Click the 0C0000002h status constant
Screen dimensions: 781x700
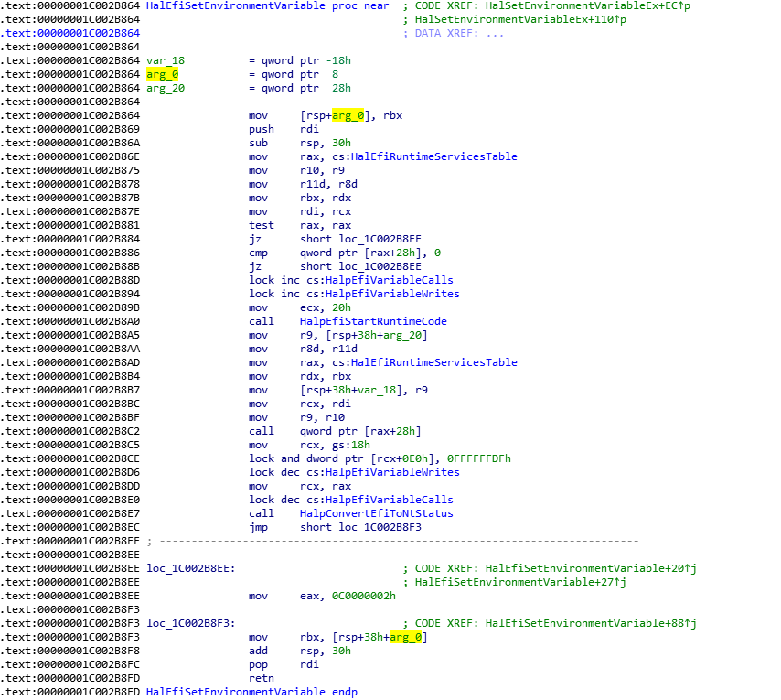point(364,597)
